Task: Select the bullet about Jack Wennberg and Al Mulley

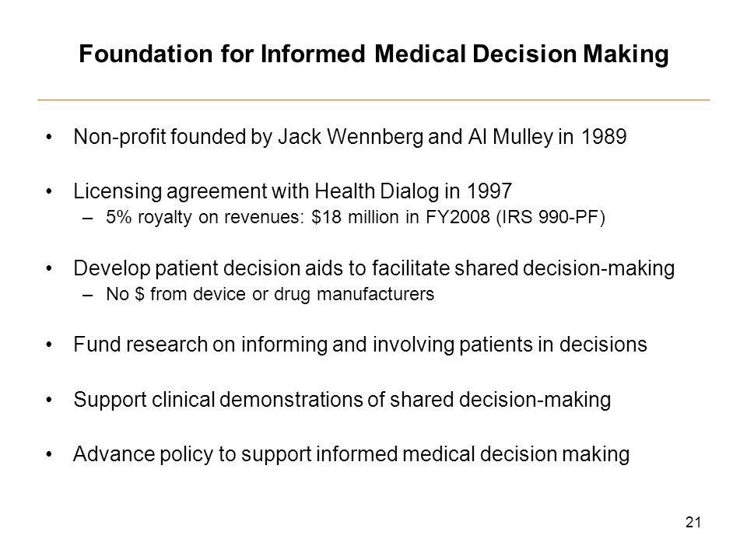Action: click(350, 137)
